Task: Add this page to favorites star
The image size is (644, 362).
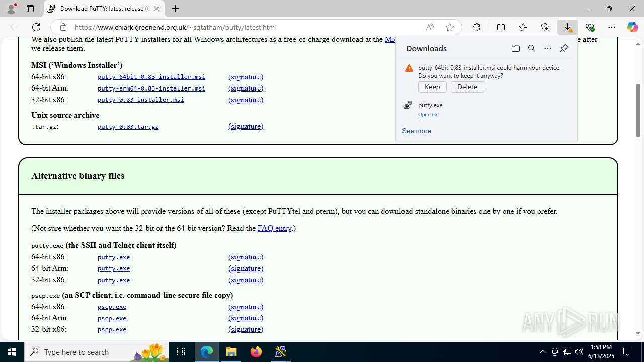Action: [450, 27]
